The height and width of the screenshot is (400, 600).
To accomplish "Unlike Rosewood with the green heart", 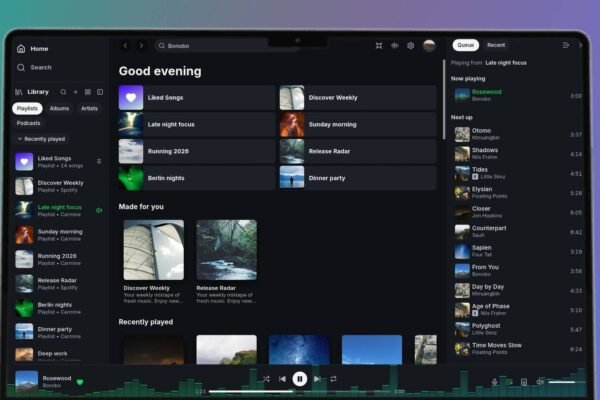I will (x=80, y=382).
